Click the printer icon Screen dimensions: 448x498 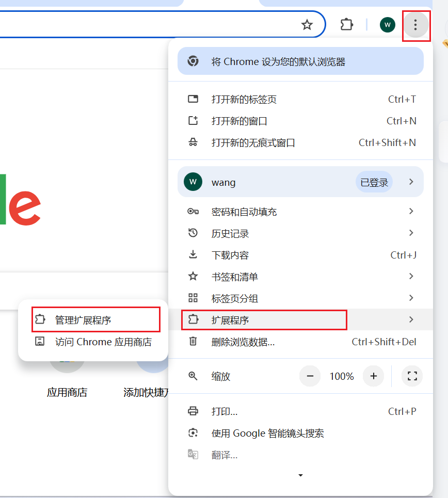click(x=193, y=411)
